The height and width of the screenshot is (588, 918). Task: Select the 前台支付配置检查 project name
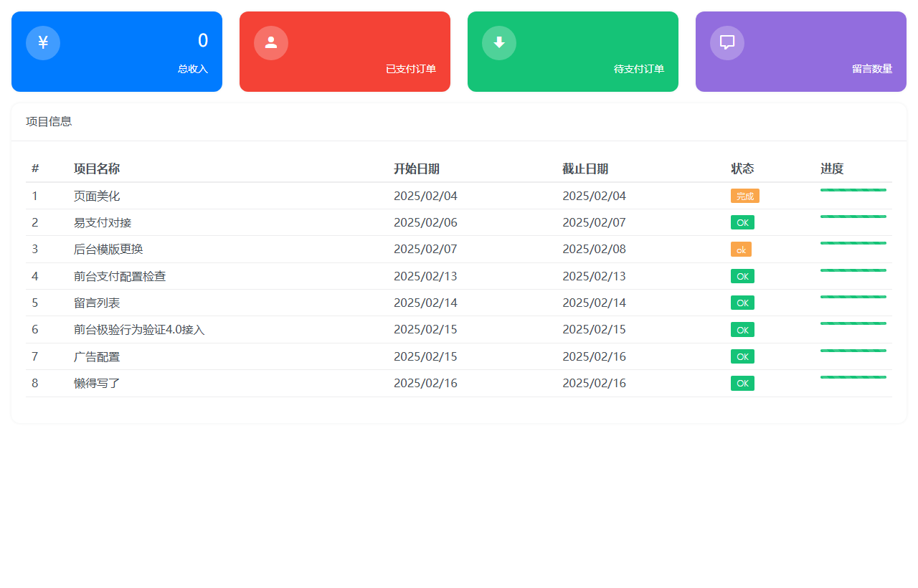120,276
